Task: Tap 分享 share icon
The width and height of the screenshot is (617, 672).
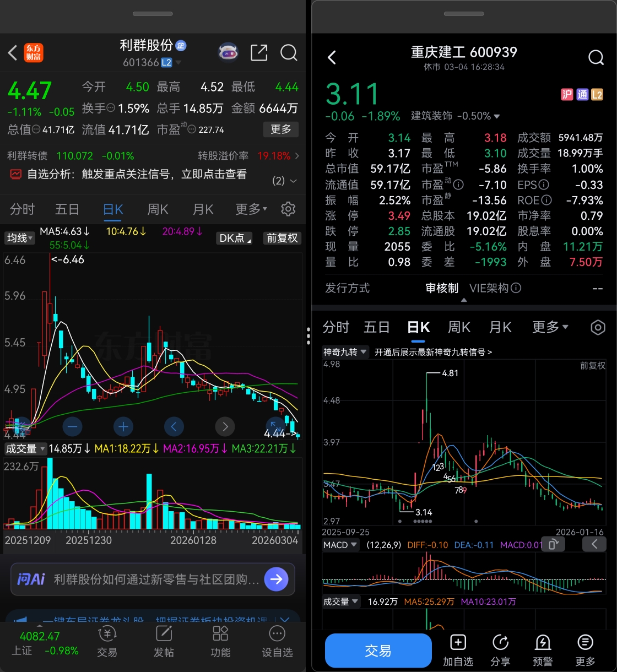Action: point(500,650)
